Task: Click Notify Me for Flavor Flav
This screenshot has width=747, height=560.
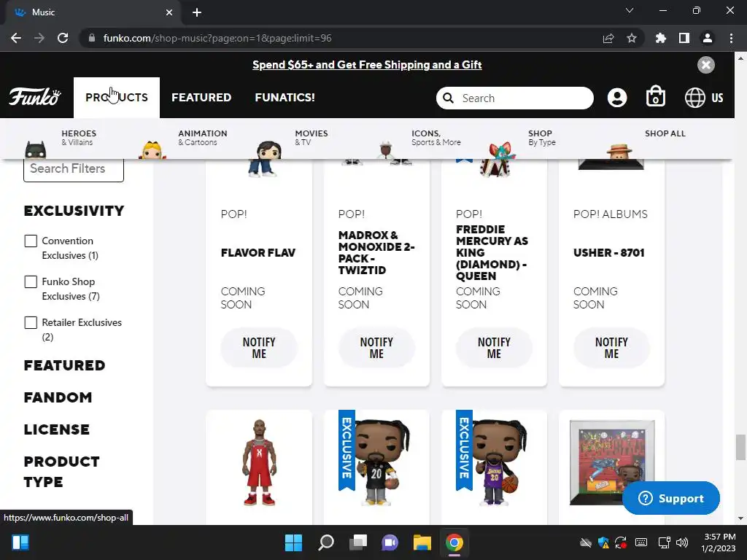Action: 259,348
